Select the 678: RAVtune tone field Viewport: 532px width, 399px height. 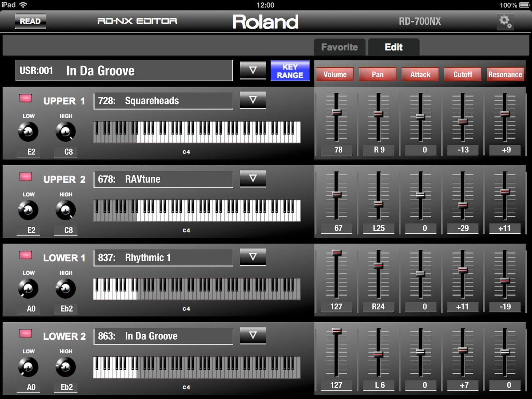(163, 179)
